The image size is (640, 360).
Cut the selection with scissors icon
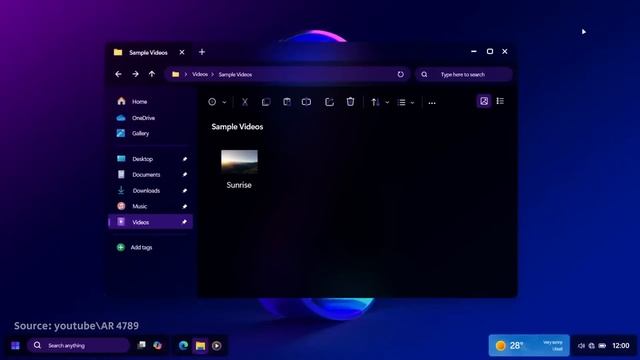point(244,102)
